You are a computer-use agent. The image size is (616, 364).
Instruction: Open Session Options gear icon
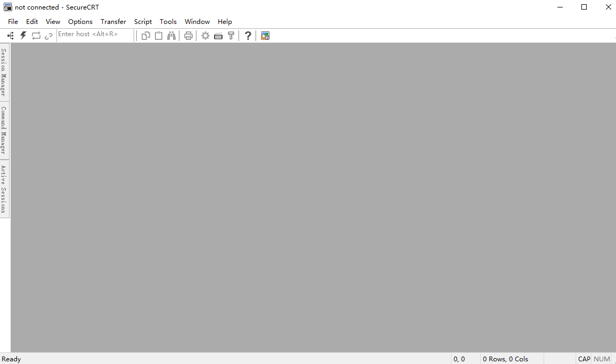pyautogui.click(x=206, y=36)
